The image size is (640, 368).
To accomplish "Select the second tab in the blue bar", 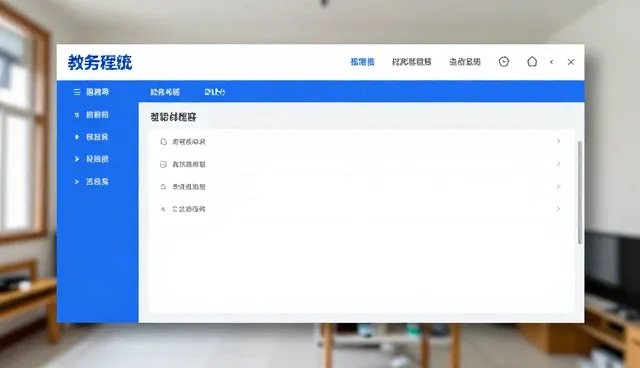I will [x=215, y=92].
